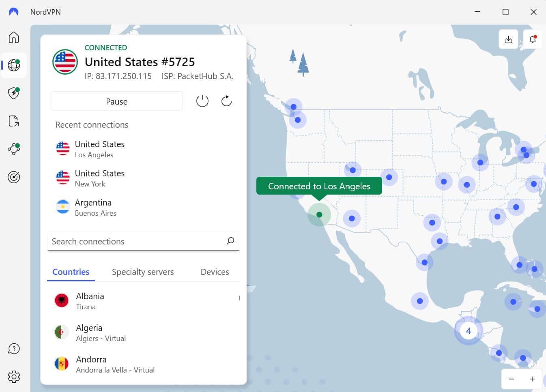Minimize the NordVPN window

coord(477,12)
